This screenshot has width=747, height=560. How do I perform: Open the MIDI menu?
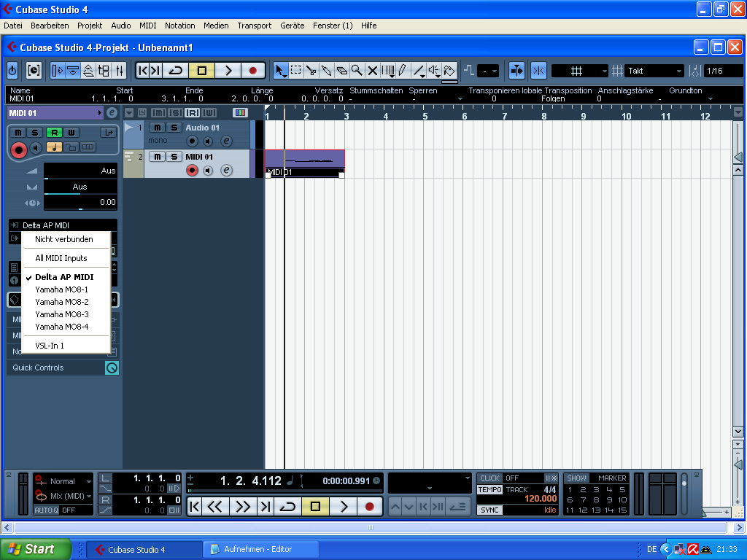pyautogui.click(x=147, y=26)
